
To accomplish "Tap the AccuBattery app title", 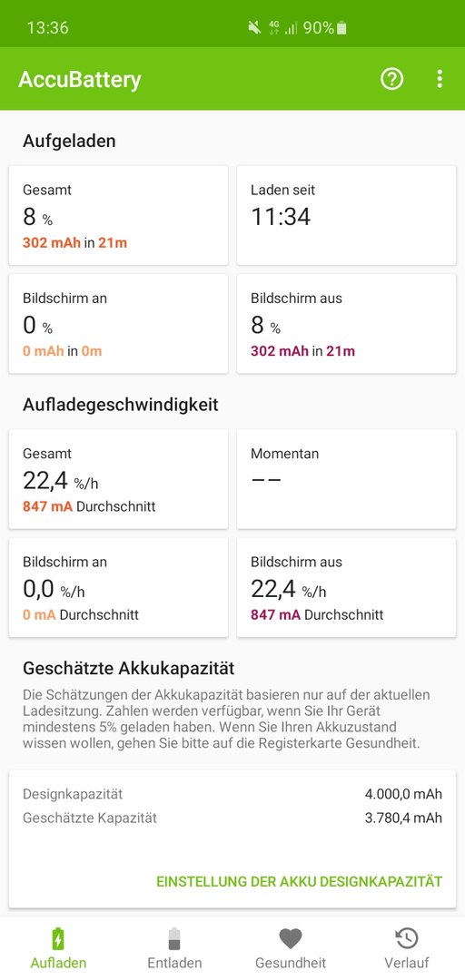I will point(80,79).
